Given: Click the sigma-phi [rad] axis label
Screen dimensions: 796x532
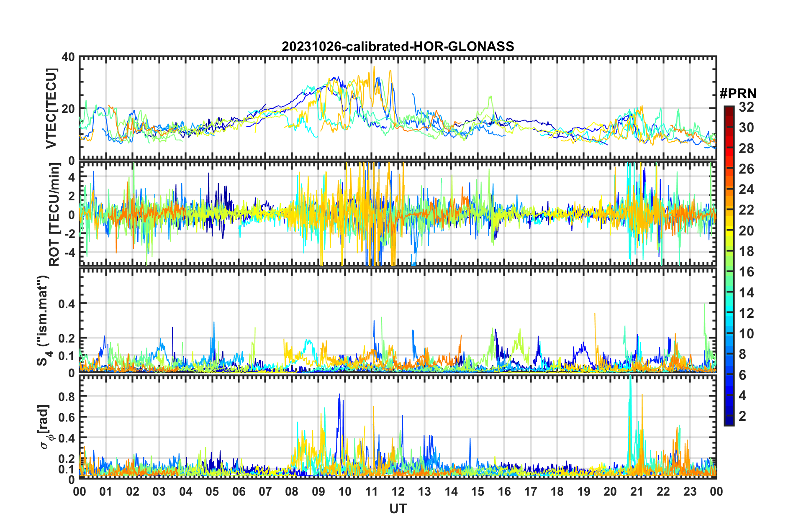Looking at the screenshot, I should click(x=44, y=427).
